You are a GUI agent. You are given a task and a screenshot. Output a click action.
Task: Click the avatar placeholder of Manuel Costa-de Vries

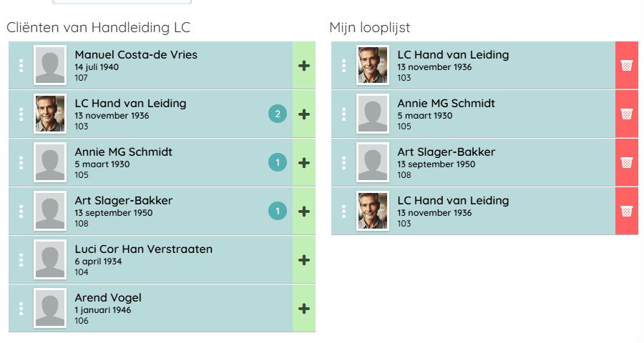point(50,66)
